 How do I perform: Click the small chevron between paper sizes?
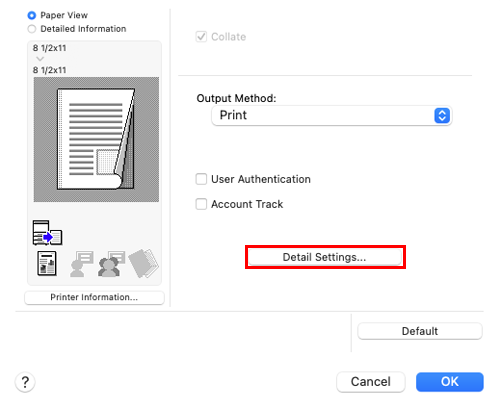point(40,59)
